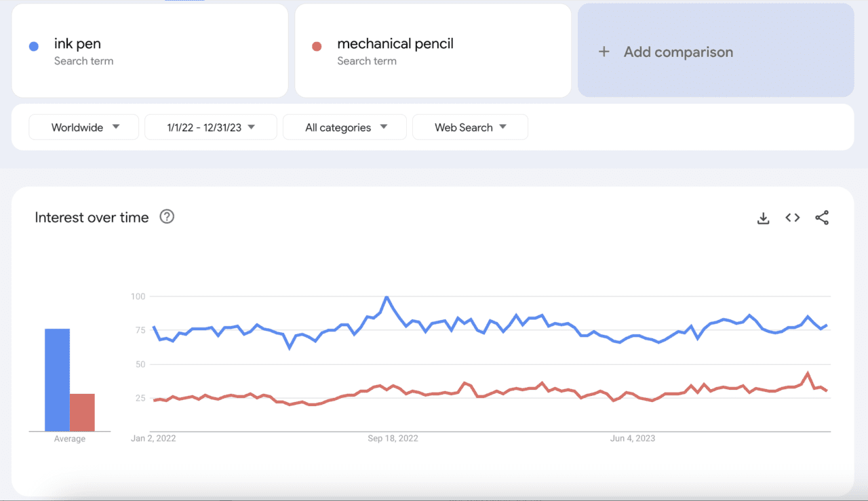The width and height of the screenshot is (868, 501).
Task: Click the blue average bar for ink pen
Action: pos(57,380)
